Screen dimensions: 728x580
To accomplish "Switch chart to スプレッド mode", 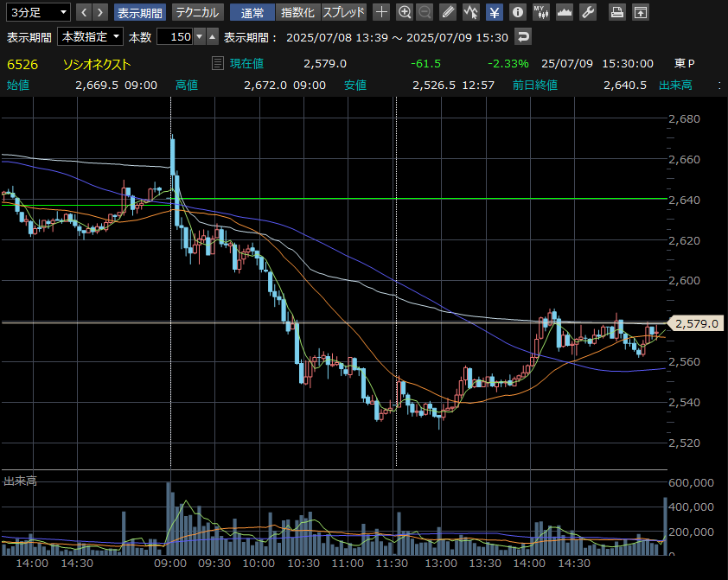I will point(344,12).
